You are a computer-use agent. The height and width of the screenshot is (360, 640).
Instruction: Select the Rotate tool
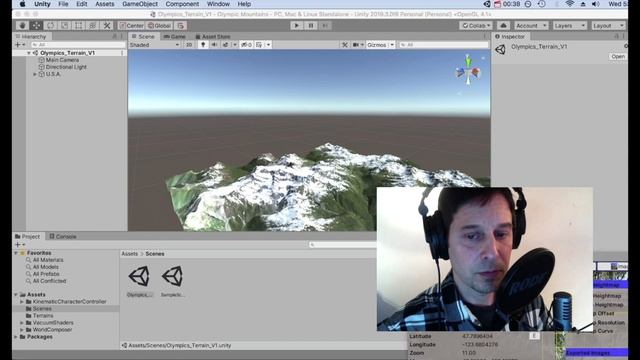(51, 26)
